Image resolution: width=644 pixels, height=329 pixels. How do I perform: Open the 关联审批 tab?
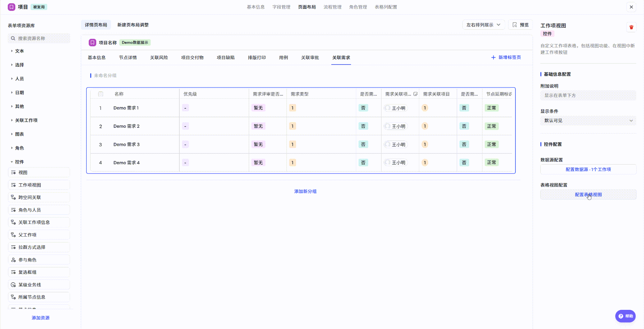[310, 57]
